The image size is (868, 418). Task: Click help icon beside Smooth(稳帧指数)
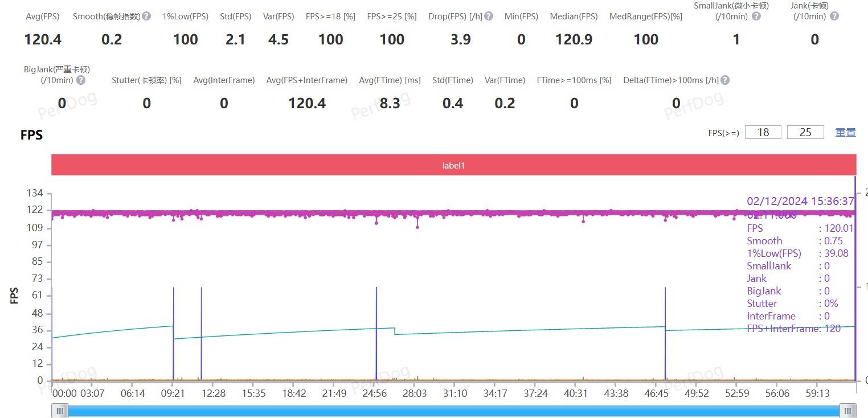pyautogui.click(x=146, y=17)
